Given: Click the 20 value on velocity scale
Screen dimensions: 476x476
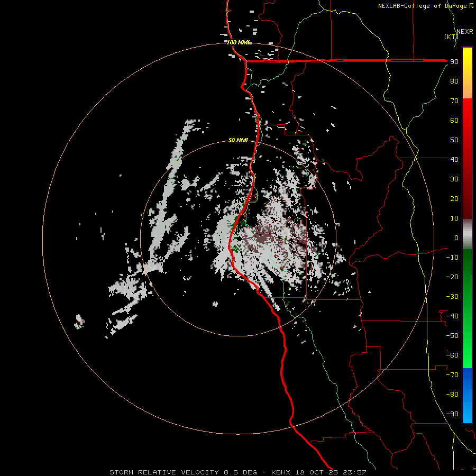Looking at the screenshot, I should click(454, 199).
